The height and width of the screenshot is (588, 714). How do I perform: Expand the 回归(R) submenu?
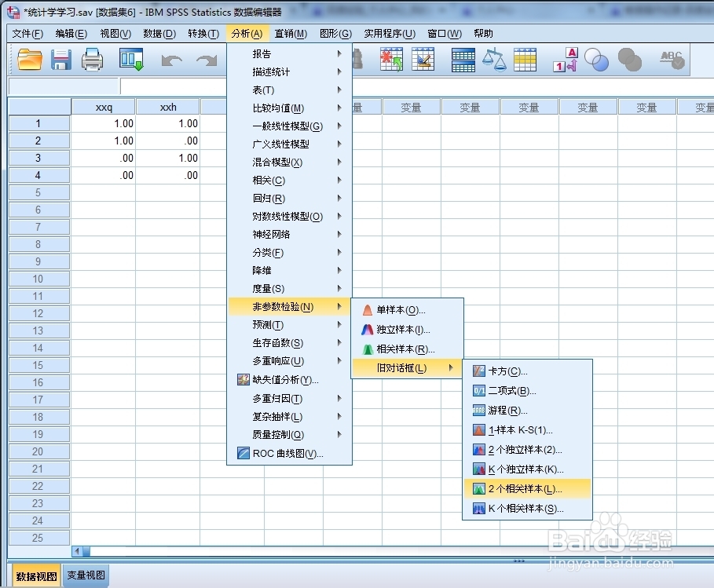pos(289,199)
